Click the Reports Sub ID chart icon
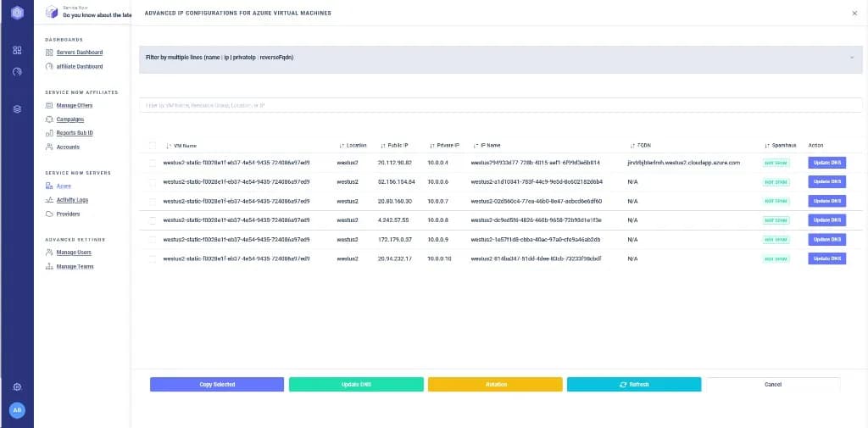The height and width of the screenshot is (428, 868). point(49,133)
